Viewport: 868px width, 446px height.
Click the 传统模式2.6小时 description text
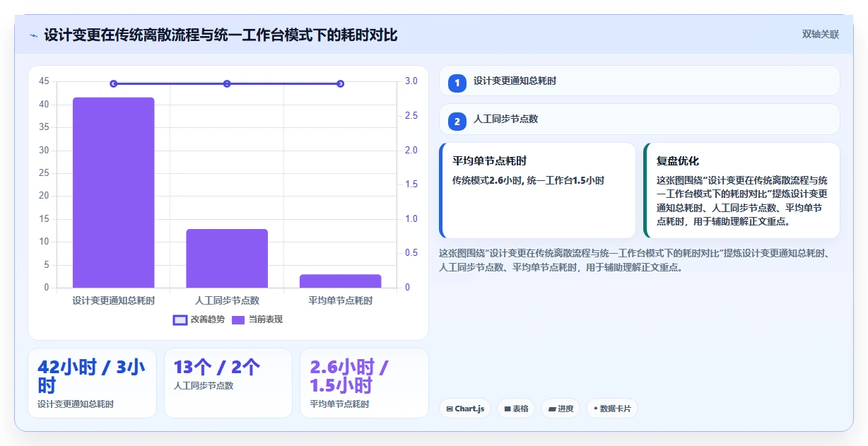pyautogui.click(x=528, y=180)
